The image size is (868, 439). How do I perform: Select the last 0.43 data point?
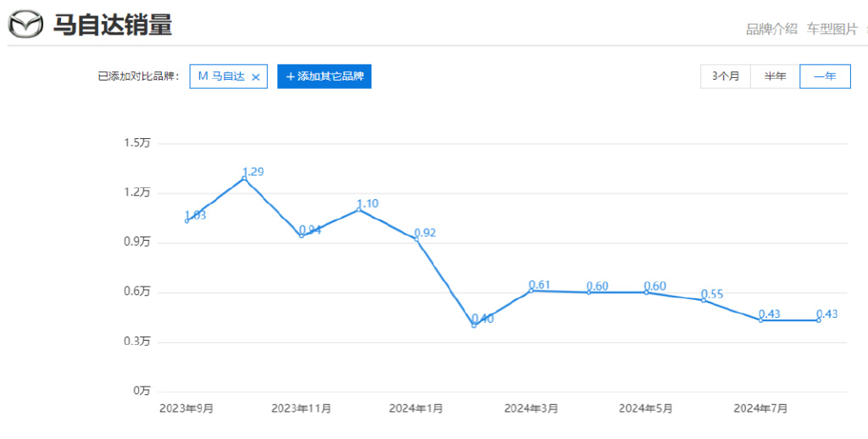(x=819, y=320)
